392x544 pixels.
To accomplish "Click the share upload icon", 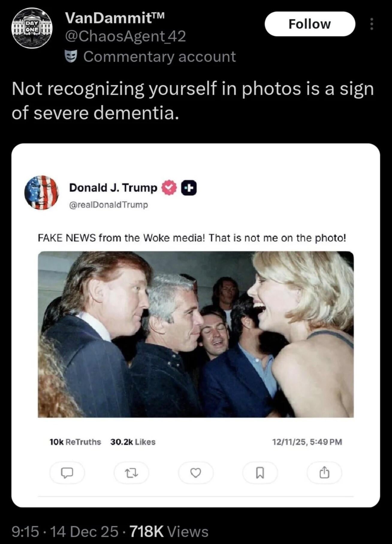I will 324,473.
